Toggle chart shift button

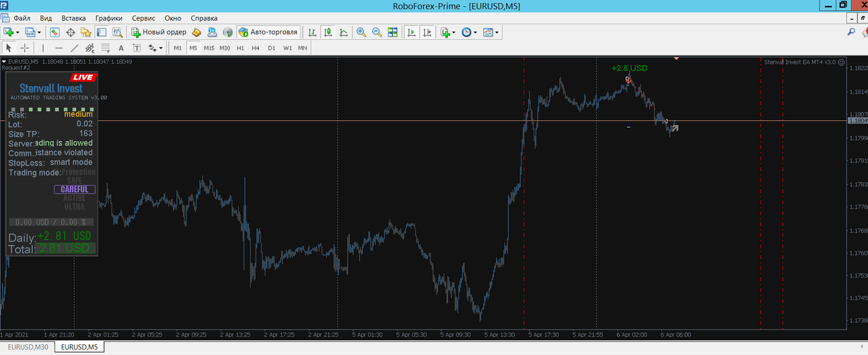point(426,32)
